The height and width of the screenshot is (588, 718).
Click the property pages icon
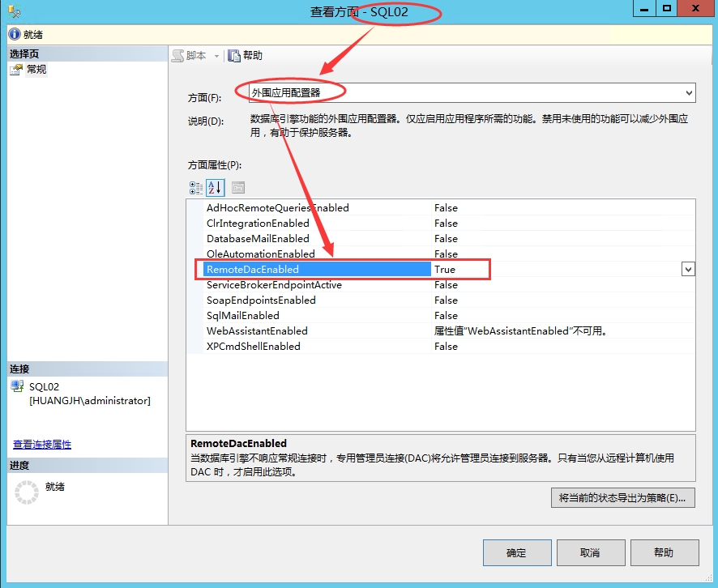[238, 188]
